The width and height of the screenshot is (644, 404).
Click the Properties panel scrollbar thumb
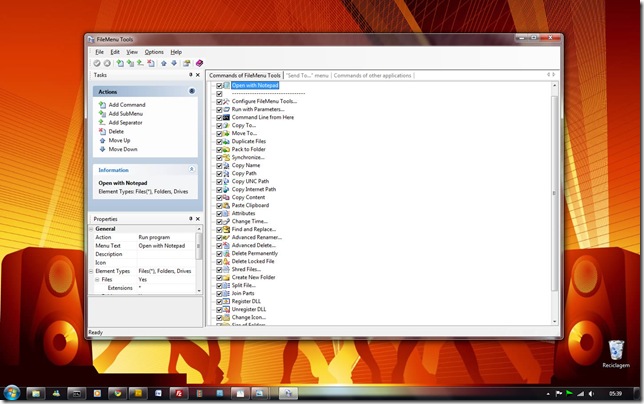pyautogui.click(x=198, y=246)
